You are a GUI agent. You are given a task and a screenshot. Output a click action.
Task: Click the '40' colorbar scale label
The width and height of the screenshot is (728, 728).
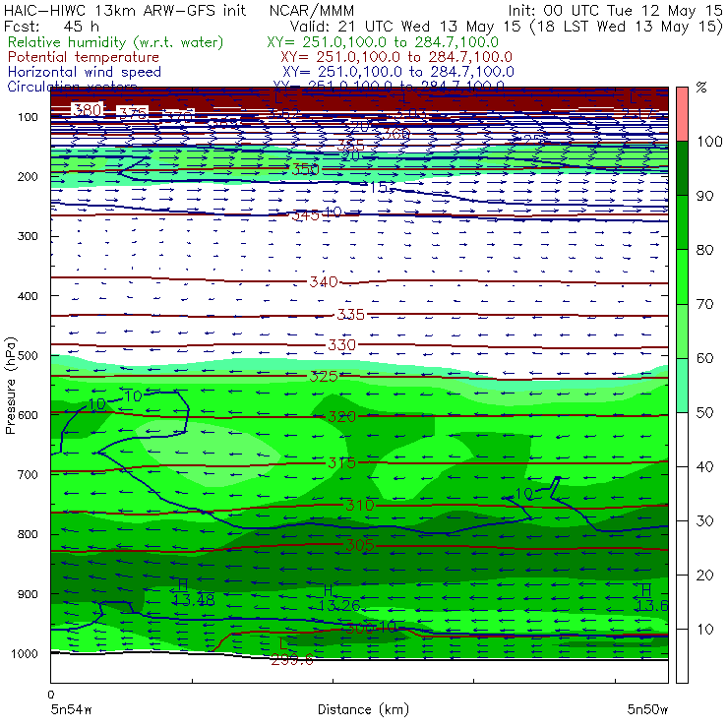704,466
